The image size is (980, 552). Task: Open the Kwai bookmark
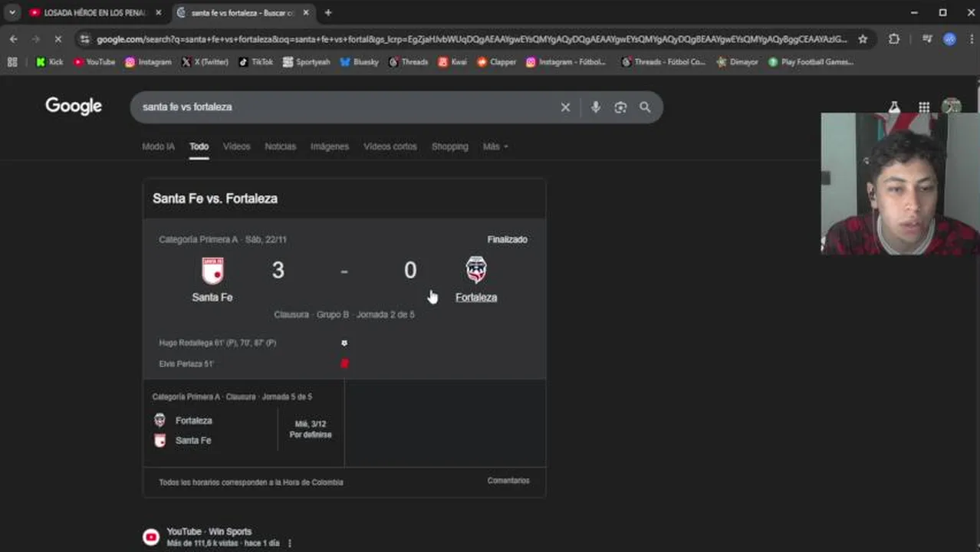452,62
